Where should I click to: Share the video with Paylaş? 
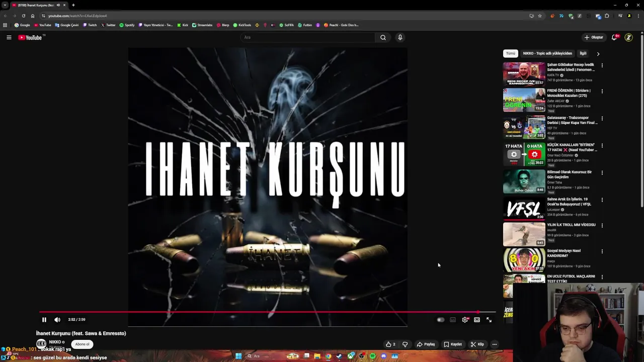[x=426, y=344]
